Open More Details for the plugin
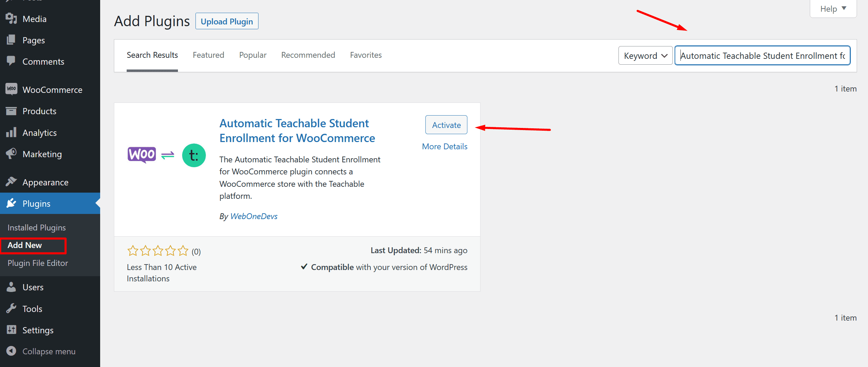The image size is (868, 367). 445,147
